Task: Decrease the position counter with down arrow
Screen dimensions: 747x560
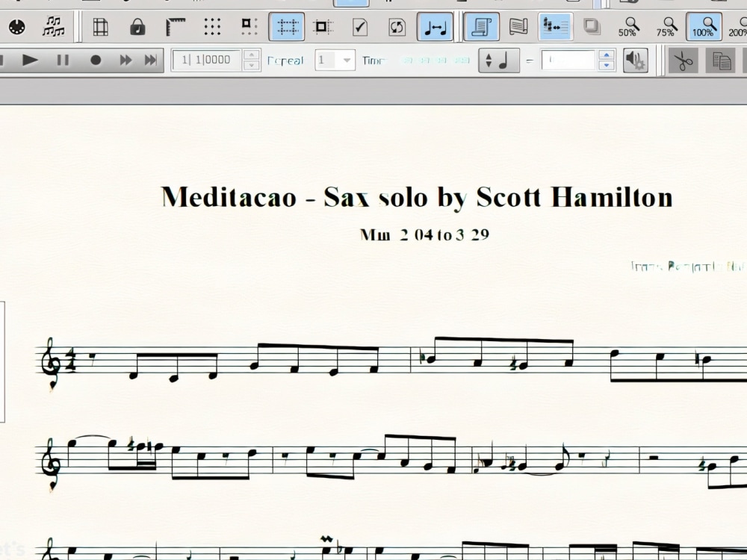Action: click(251, 65)
